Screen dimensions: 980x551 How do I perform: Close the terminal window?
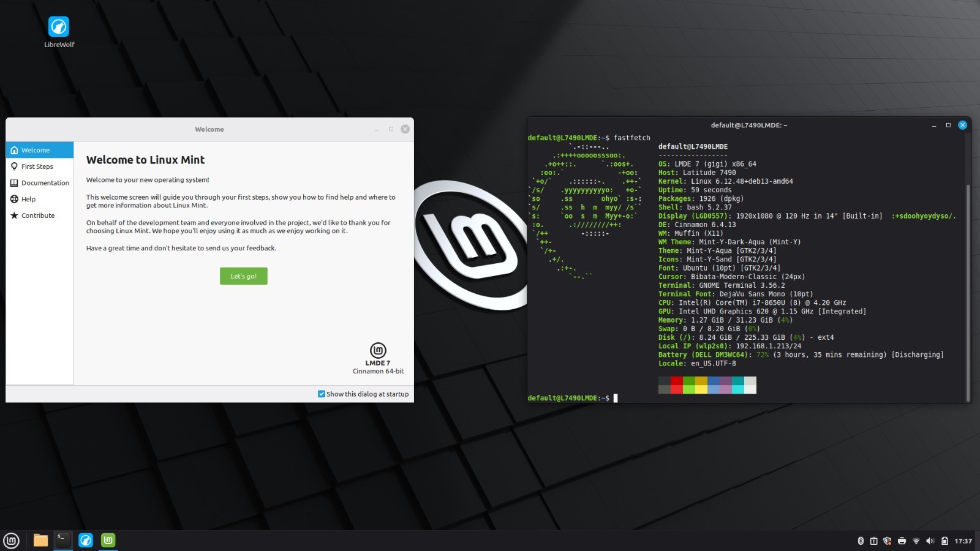962,125
